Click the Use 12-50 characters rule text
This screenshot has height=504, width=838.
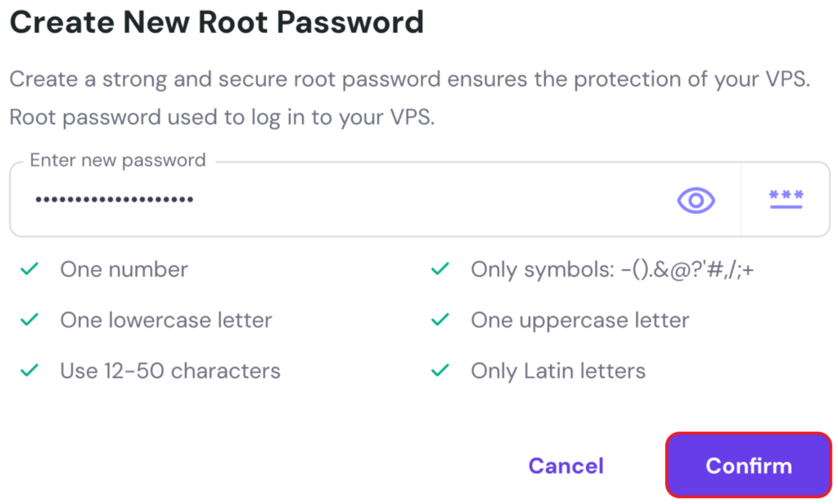(x=169, y=370)
